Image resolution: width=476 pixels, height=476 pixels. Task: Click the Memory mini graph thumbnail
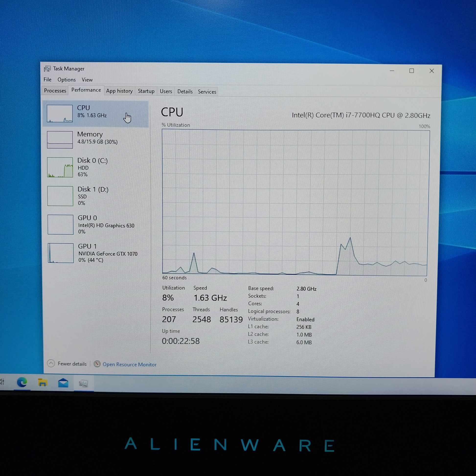point(60,140)
